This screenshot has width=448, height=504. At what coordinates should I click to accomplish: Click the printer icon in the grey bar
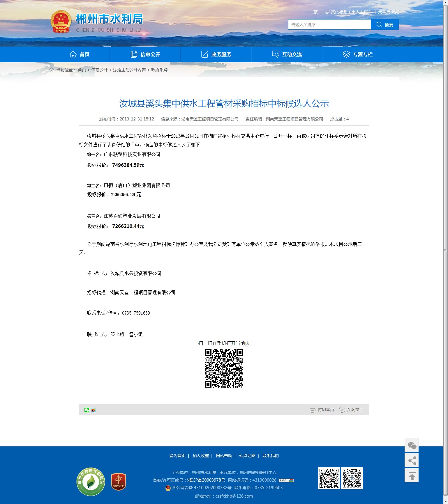coord(312,410)
